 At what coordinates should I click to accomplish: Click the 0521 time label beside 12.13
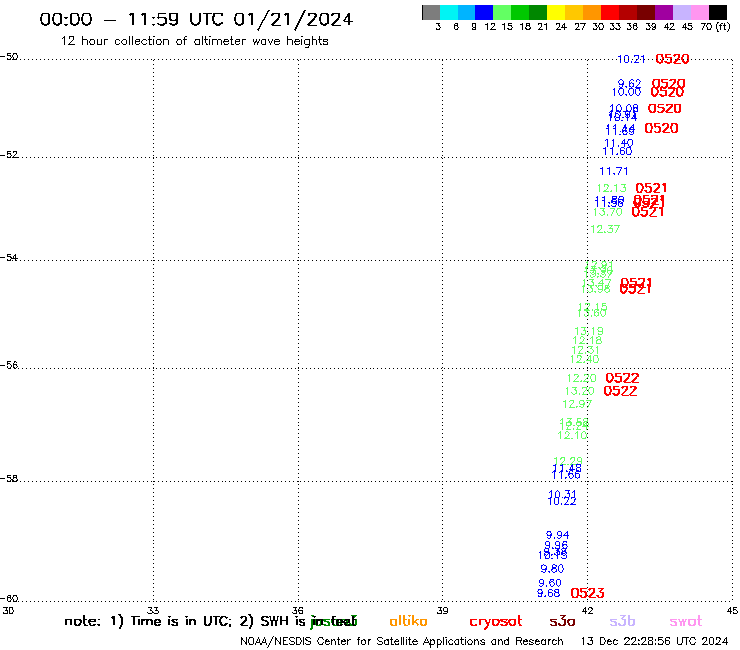pos(651,188)
